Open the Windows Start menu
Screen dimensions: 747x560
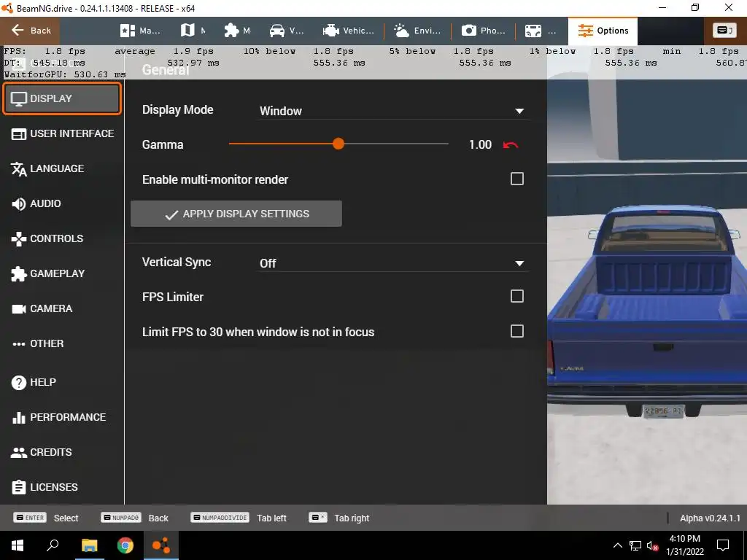point(18,545)
